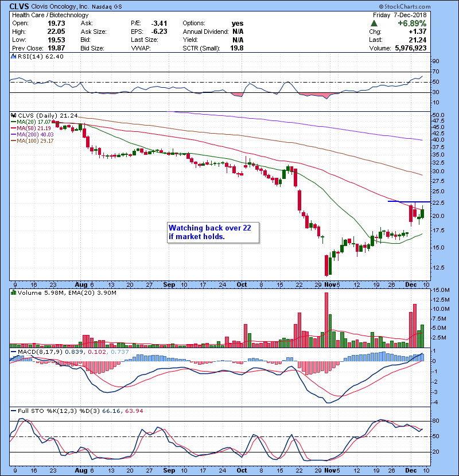Click the Prev Close value 19.87

click(56, 48)
